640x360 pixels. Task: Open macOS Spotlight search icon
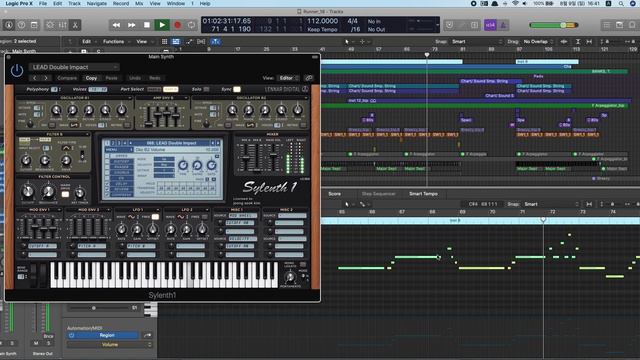(x=621, y=3)
